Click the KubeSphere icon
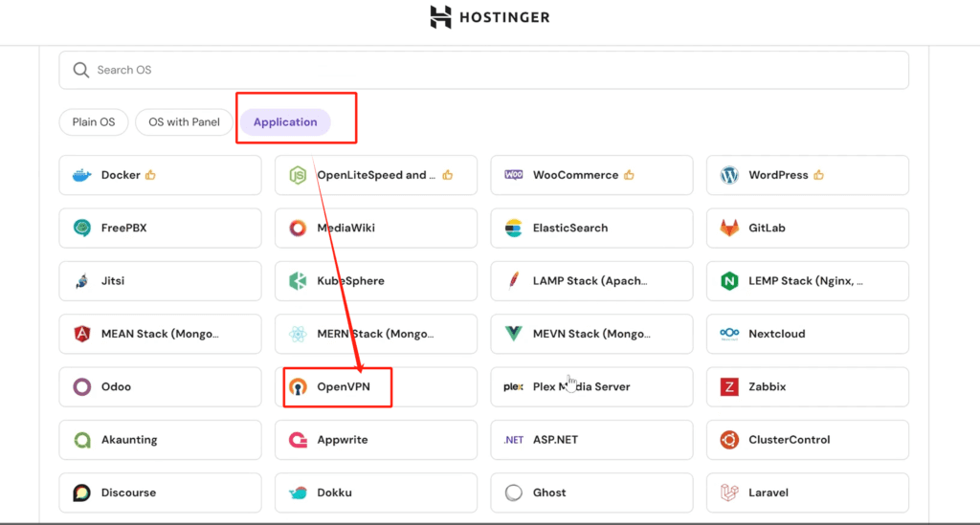Image resolution: width=980 pixels, height=525 pixels. (x=299, y=281)
